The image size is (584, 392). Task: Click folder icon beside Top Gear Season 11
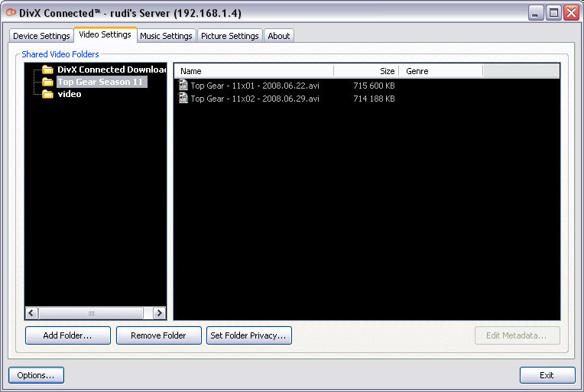pyautogui.click(x=47, y=82)
